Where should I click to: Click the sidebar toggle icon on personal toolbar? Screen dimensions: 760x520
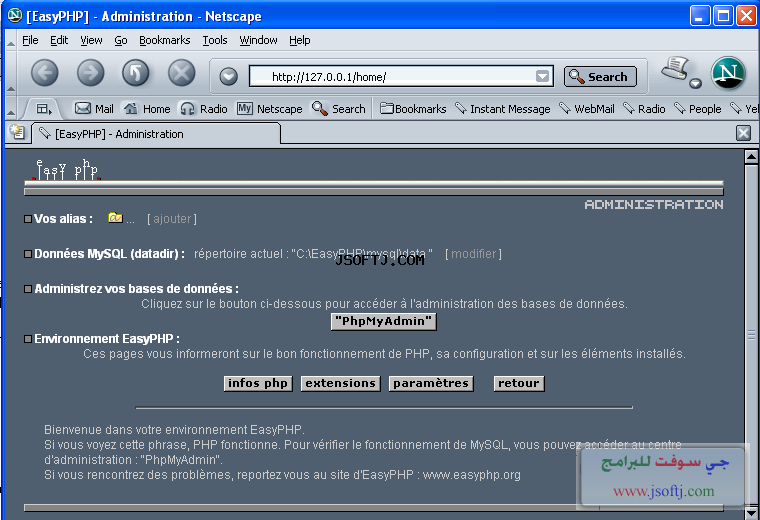tap(44, 109)
